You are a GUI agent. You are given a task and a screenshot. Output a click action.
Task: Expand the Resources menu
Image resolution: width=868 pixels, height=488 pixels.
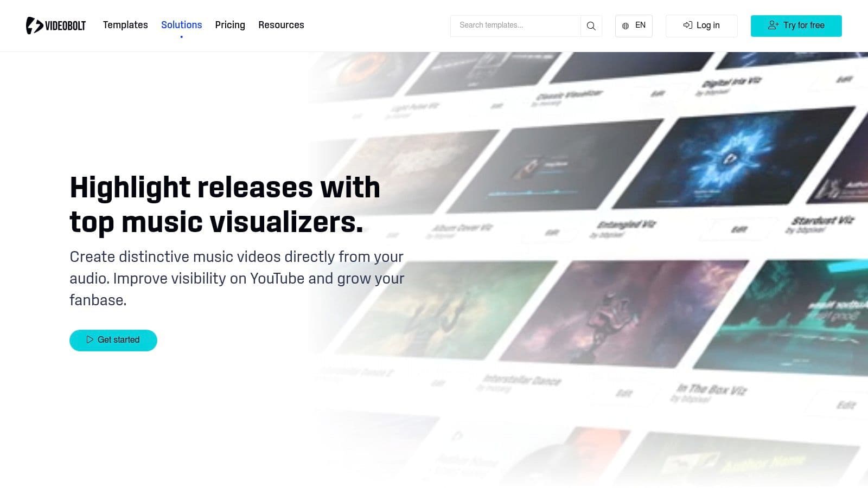pos(281,25)
